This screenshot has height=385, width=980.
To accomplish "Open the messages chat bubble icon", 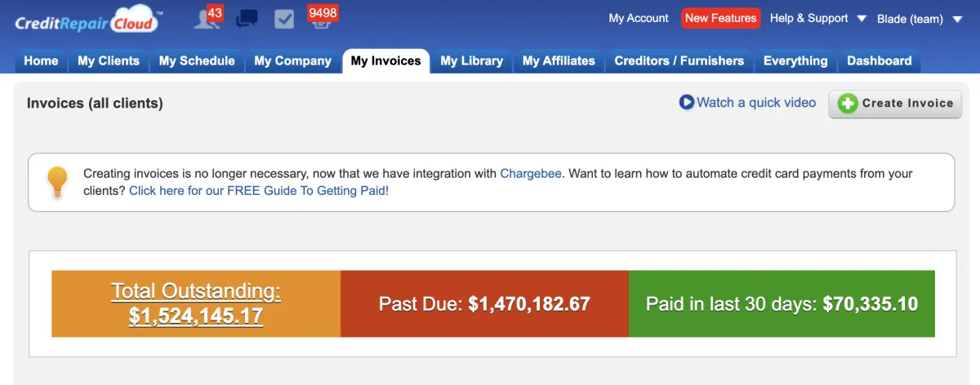I will [x=247, y=19].
